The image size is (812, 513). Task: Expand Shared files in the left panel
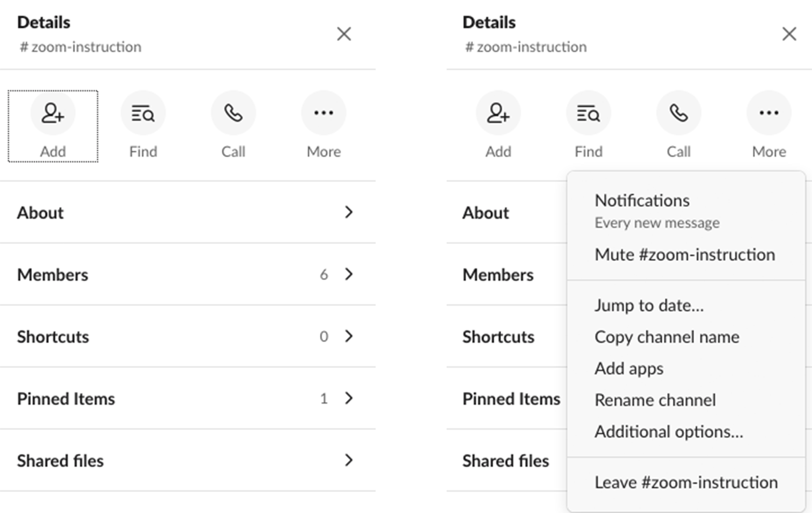point(188,461)
